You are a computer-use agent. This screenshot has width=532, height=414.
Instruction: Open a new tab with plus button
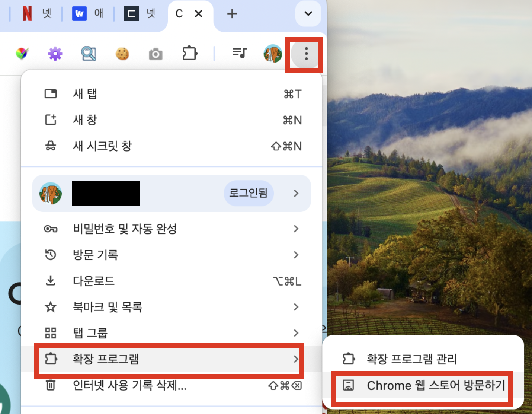(x=232, y=14)
